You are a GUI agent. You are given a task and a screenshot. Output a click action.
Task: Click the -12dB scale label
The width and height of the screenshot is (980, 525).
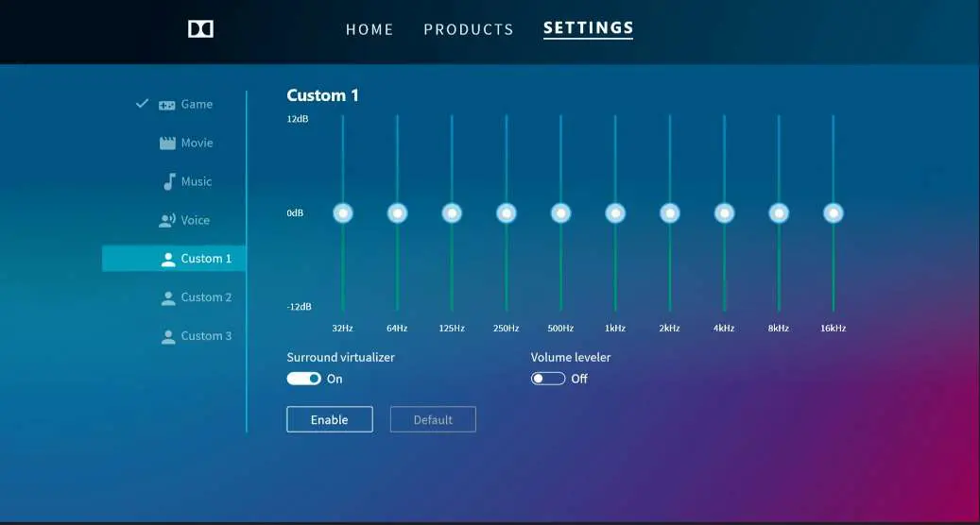coord(300,307)
